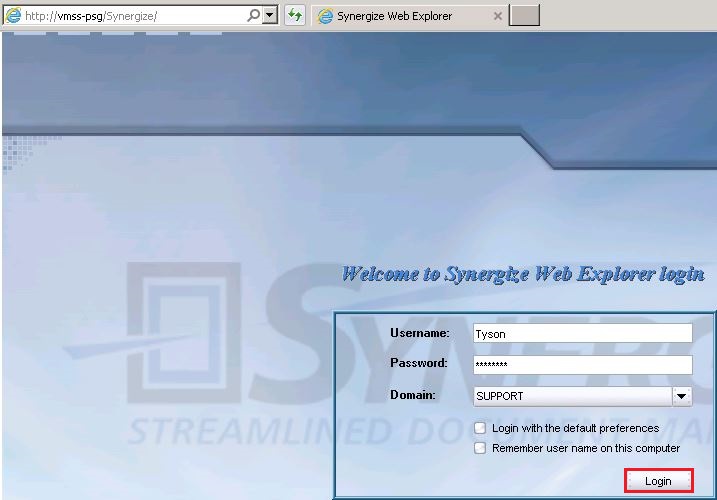The image size is (717, 500).
Task: Click the Internet Explorer page icon in address bar
Action: (x=13, y=16)
